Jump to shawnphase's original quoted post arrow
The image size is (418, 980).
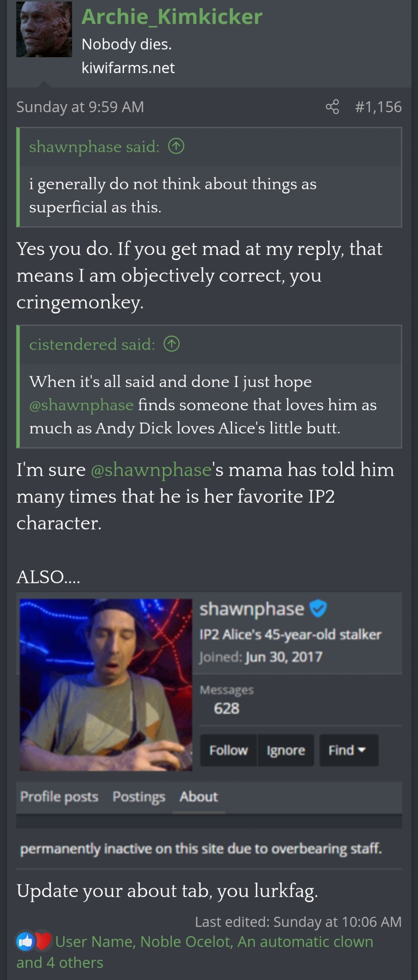click(176, 147)
